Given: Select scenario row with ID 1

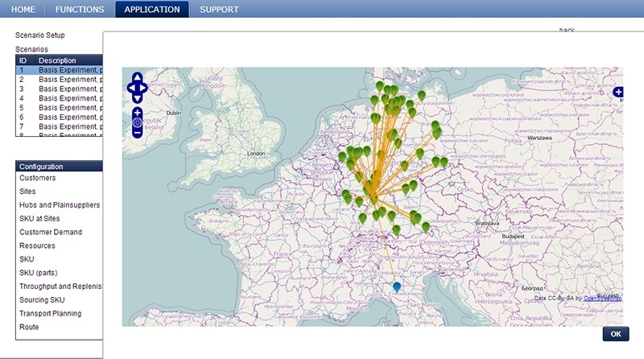Looking at the screenshot, I should click(59, 70).
